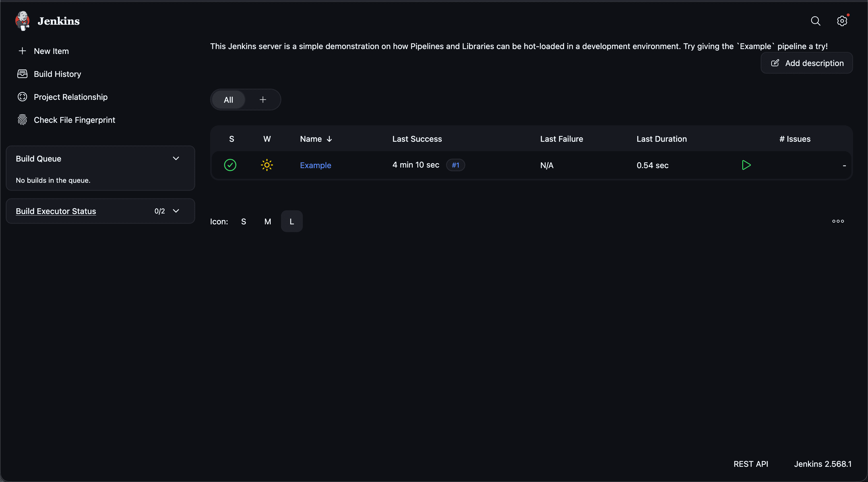Schedule a build with green play icon
This screenshot has height=482, width=868.
click(746, 165)
